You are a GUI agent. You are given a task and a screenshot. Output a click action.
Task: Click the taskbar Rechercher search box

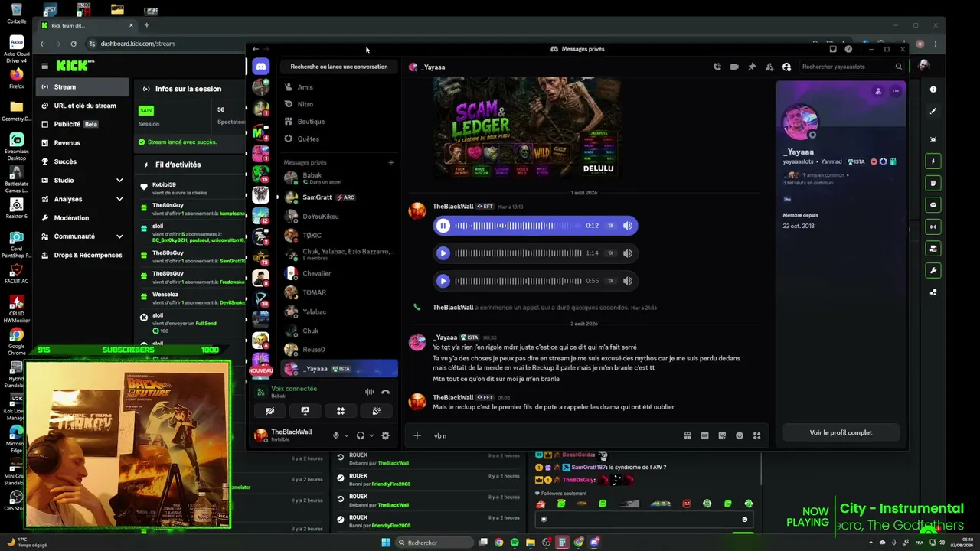[433, 543]
